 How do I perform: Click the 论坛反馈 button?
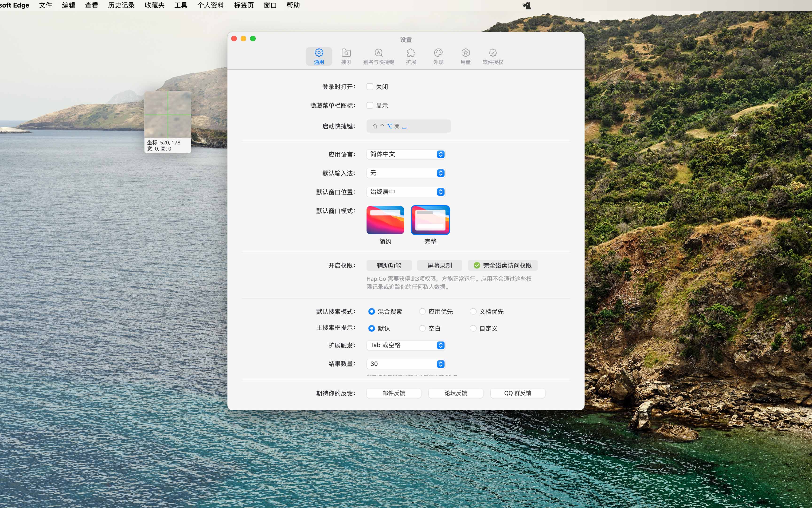tap(456, 393)
